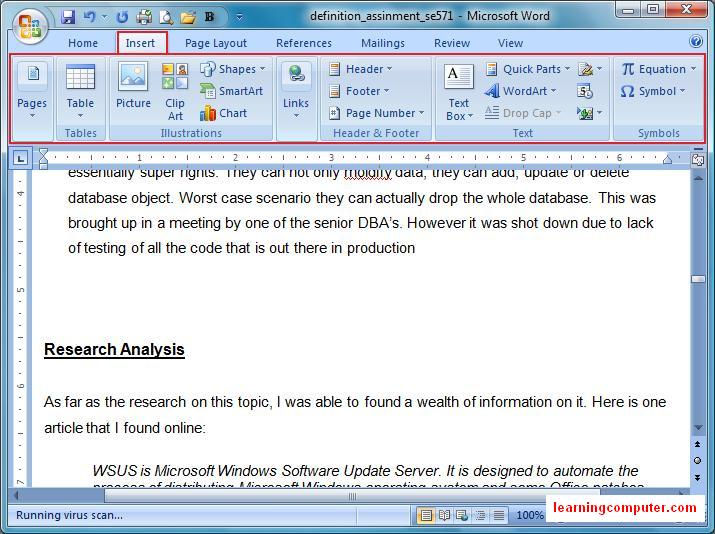Image resolution: width=715 pixels, height=534 pixels.
Task: Expand the Undo history dropdown arrow
Action: click(104, 18)
